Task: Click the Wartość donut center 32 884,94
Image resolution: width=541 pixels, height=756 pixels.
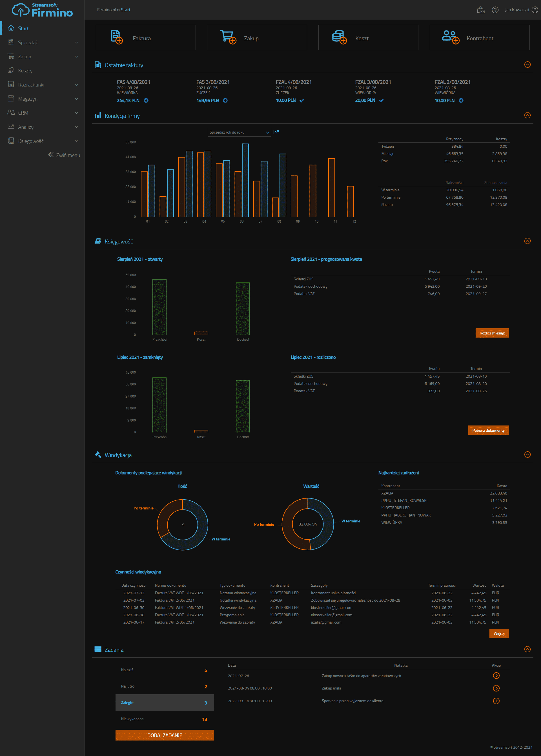Action: click(308, 524)
